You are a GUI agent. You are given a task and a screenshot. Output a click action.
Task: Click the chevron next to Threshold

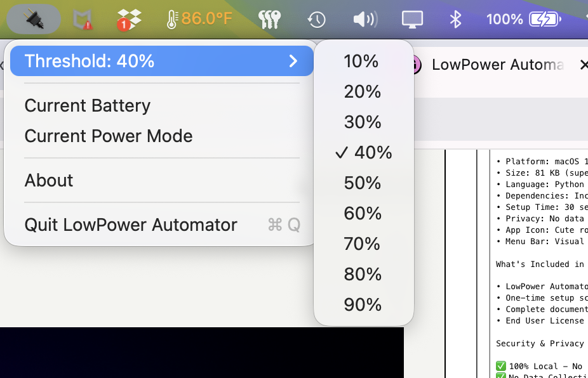click(x=293, y=61)
